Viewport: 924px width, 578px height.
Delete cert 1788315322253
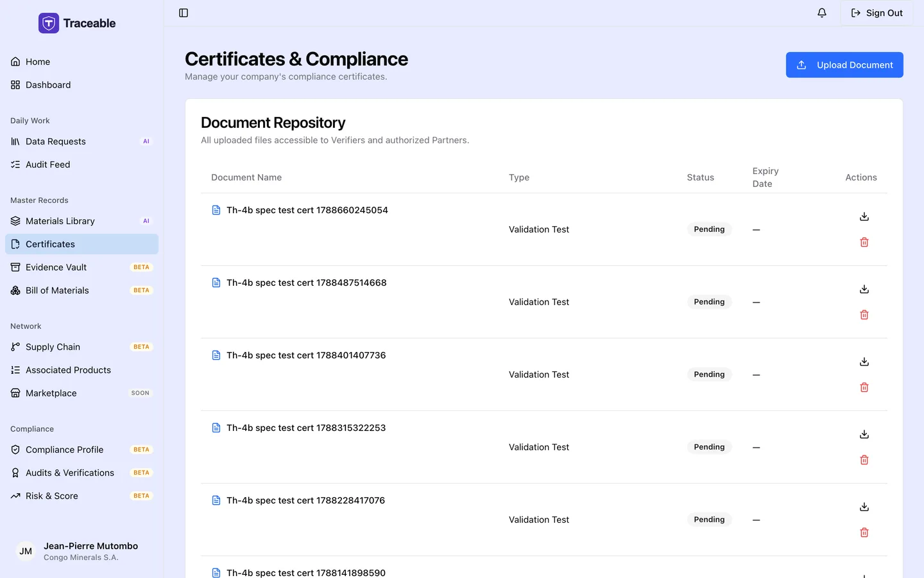click(864, 460)
